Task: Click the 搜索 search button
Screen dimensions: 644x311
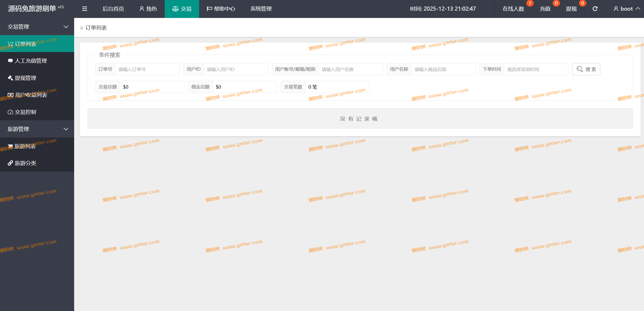Action: 586,69
